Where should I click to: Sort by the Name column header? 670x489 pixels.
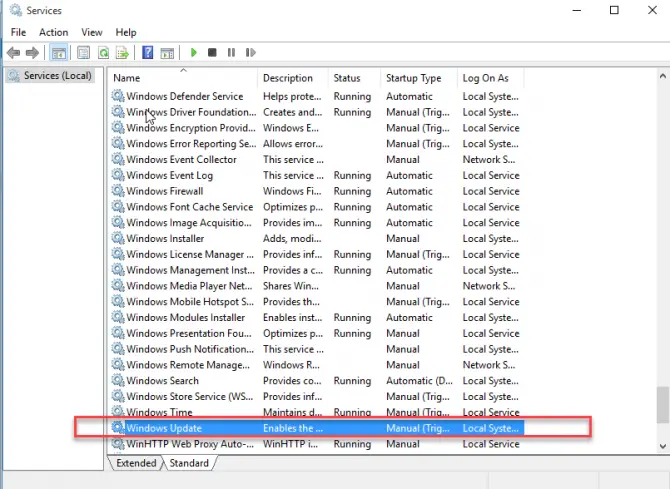point(183,78)
